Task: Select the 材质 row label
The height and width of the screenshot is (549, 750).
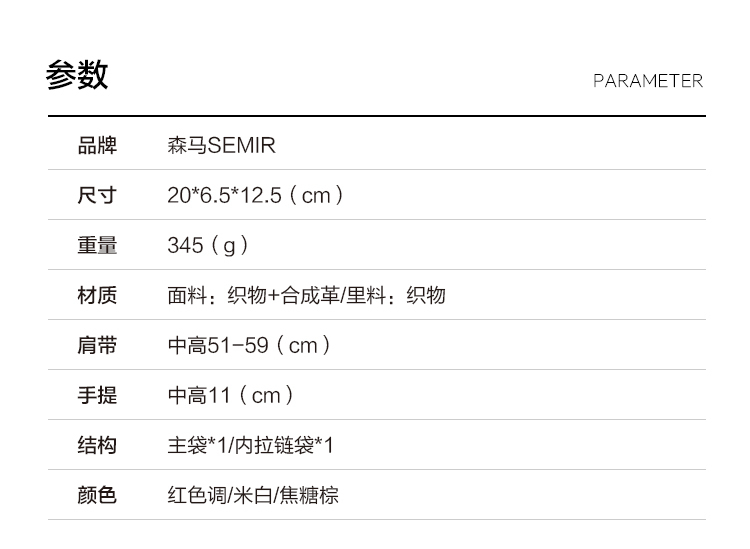Action: (97, 296)
